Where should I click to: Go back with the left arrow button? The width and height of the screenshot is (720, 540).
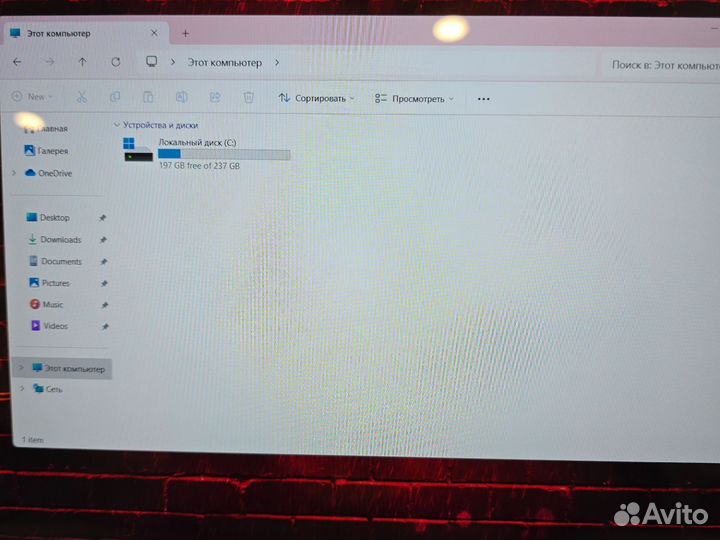point(17,62)
